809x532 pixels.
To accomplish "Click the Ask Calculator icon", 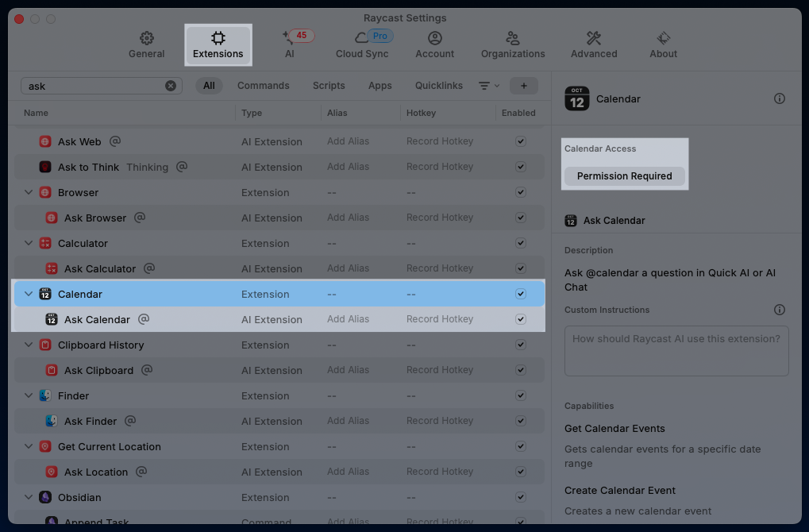I will click(x=52, y=268).
